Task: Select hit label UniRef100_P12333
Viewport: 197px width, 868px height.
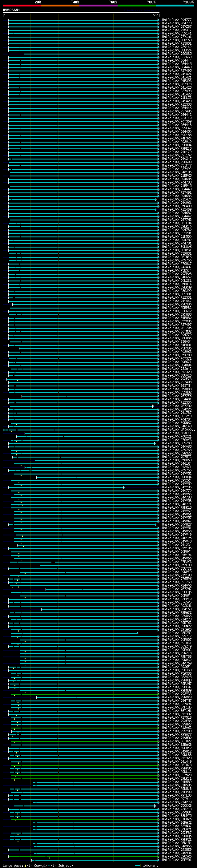Action: click(177, 104)
